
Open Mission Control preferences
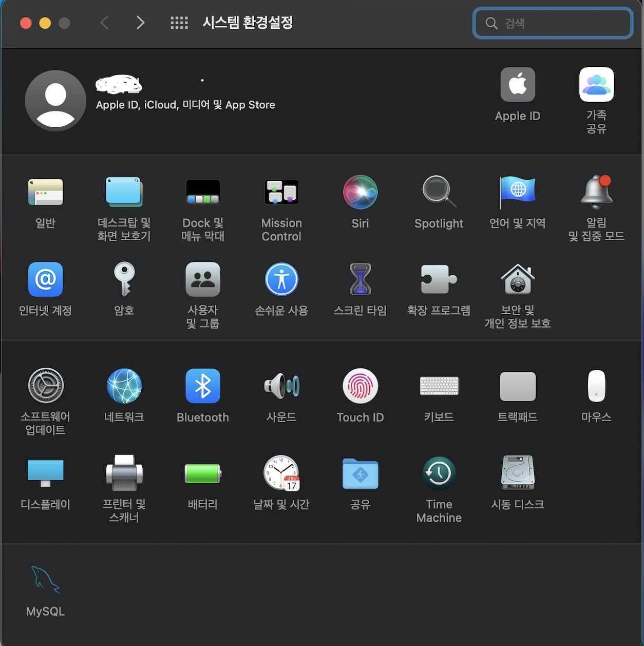click(281, 193)
